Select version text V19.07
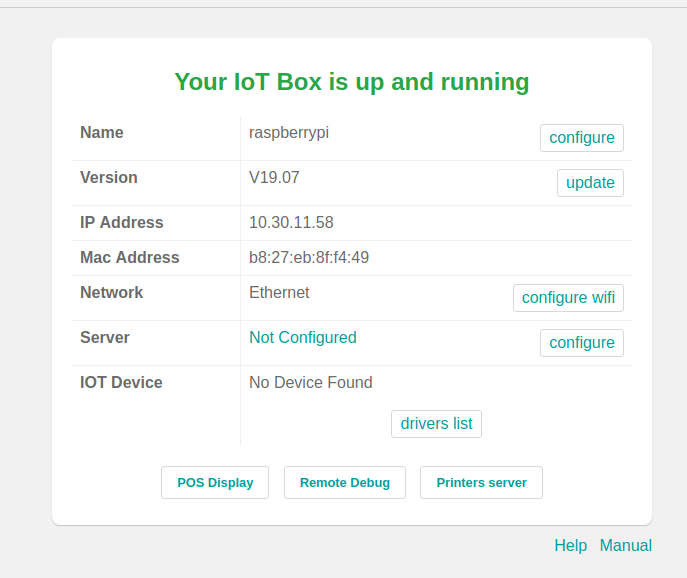 [x=274, y=177]
